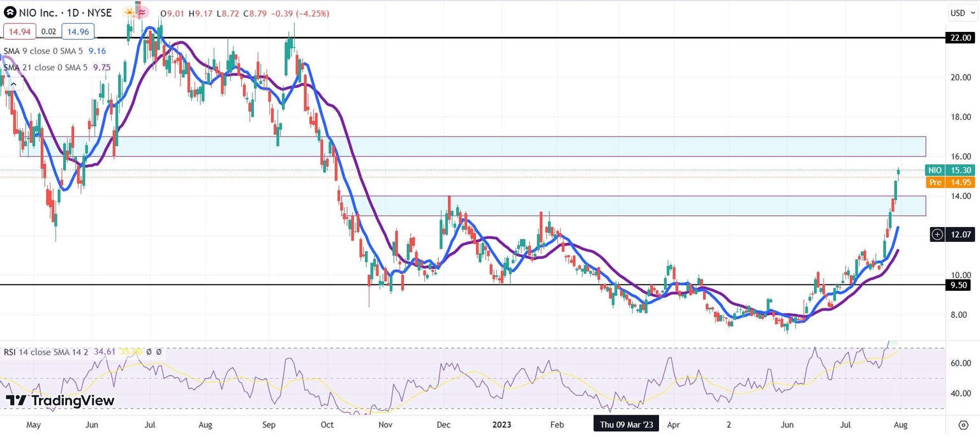Click the low value L8.72
980x437 pixels.
pyautogui.click(x=226, y=13)
